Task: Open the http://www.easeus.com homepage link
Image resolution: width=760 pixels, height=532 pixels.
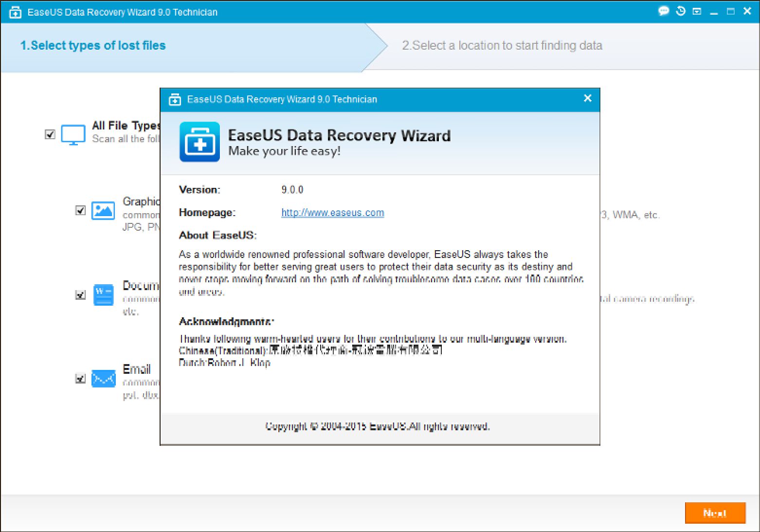Action: click(333, 213)
